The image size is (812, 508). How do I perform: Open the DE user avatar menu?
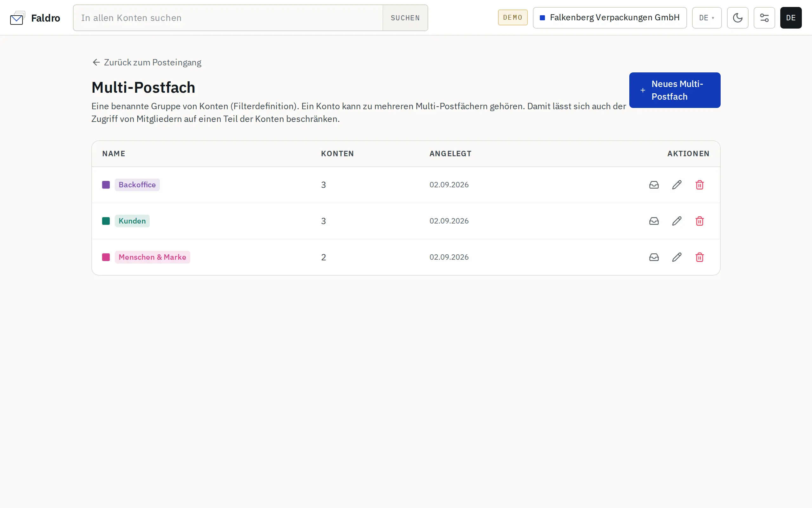[x=790, y=18]
